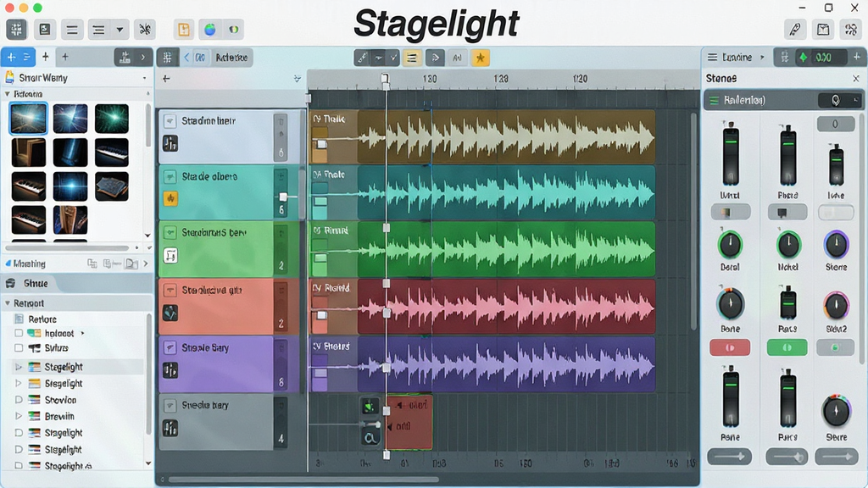Select the green light burst thumbnail
868x488 pixels.
(x=112, y=119)
